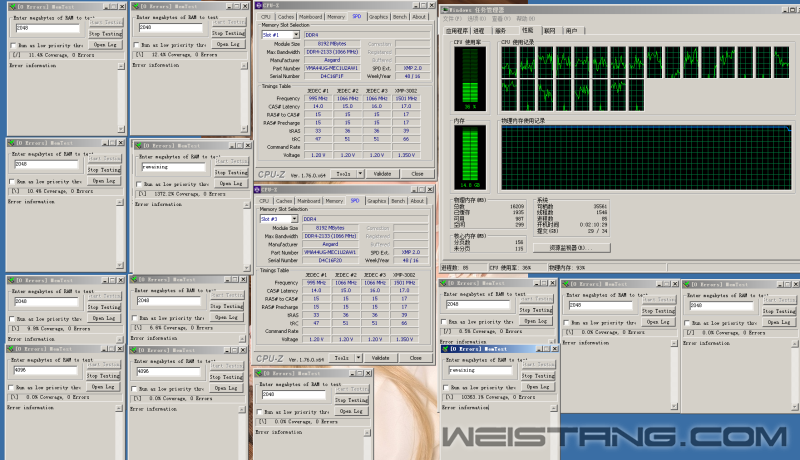Screen dimensions: 800x460
Task: Enable low priority in the 11.4% coverage MemTest
Action: click(12, 45)
